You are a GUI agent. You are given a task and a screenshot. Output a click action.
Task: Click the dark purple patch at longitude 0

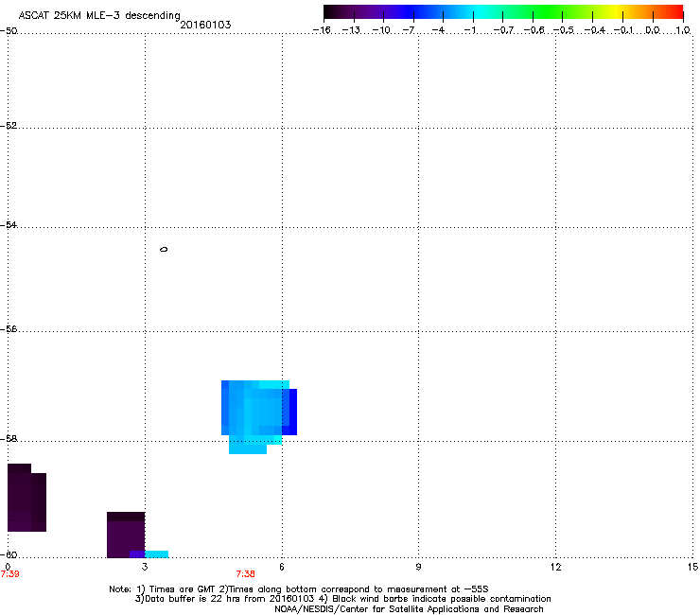[26, 498]
